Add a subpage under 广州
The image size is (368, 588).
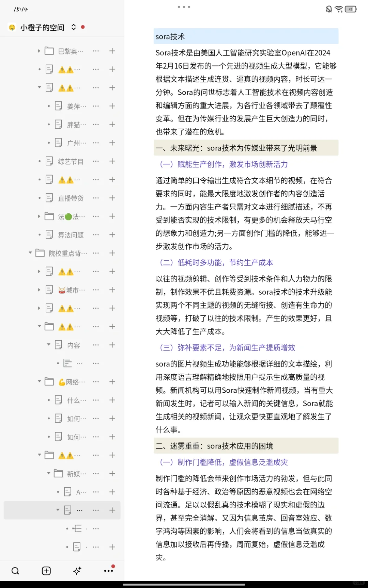pyautogui.click(x=112, y=143)
